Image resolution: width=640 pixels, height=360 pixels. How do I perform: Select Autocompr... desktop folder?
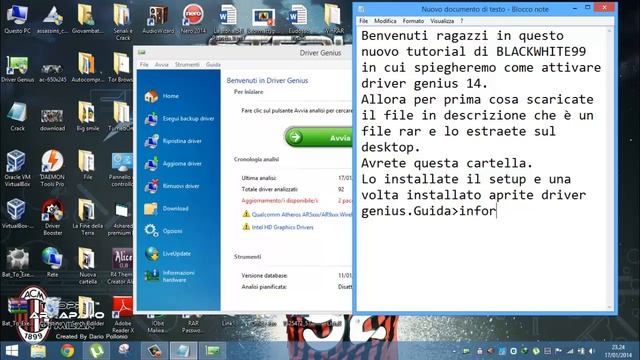pyautogui.click(x=87, y=68)
